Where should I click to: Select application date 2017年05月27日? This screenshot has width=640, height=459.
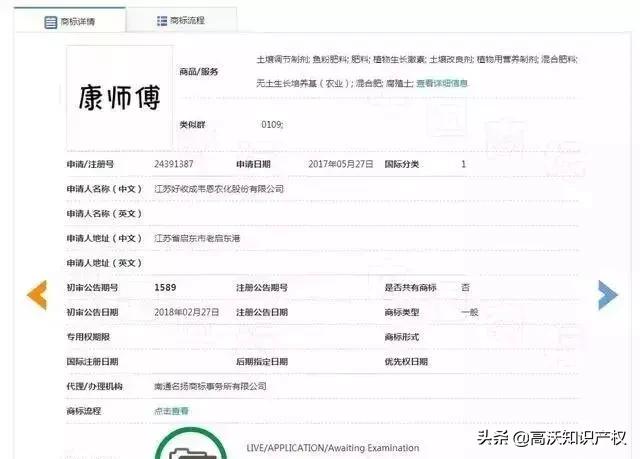click(x=341, y=164)
